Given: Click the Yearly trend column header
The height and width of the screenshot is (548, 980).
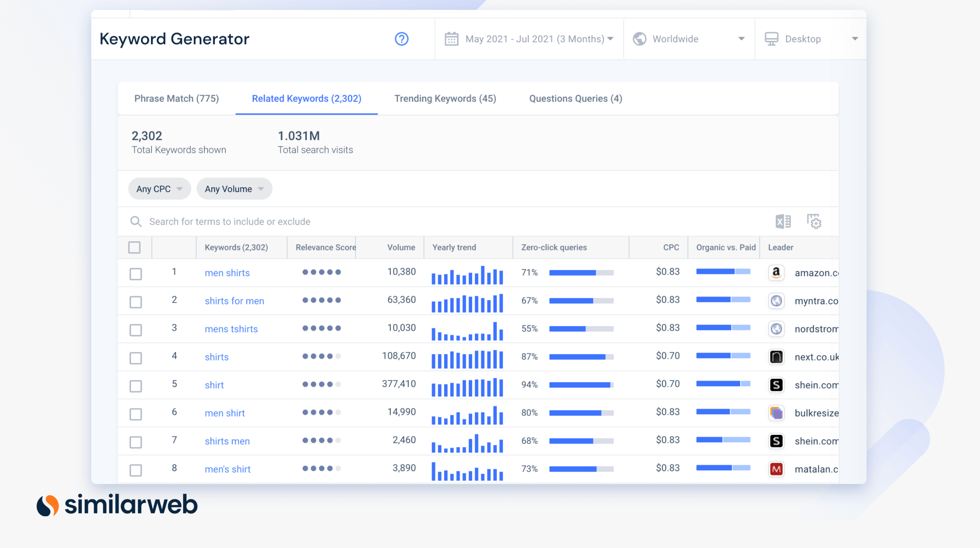Looking at the screenshot, I should pyautogui.click(x=454, y=247).
